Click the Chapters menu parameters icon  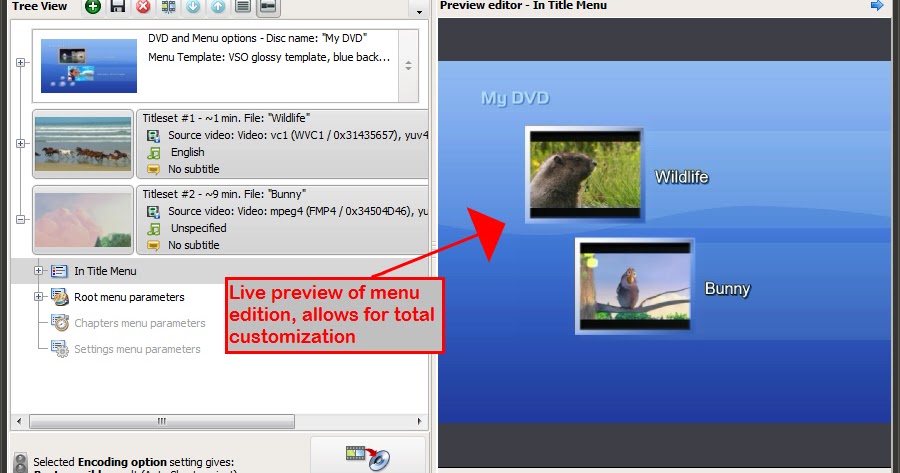pyautogui.click(x=60, y=323)
